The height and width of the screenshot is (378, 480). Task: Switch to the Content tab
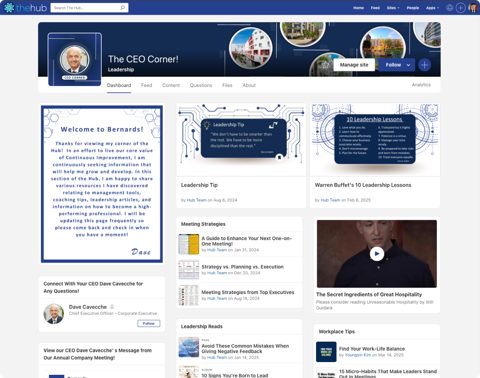click(x=171, y=85)
